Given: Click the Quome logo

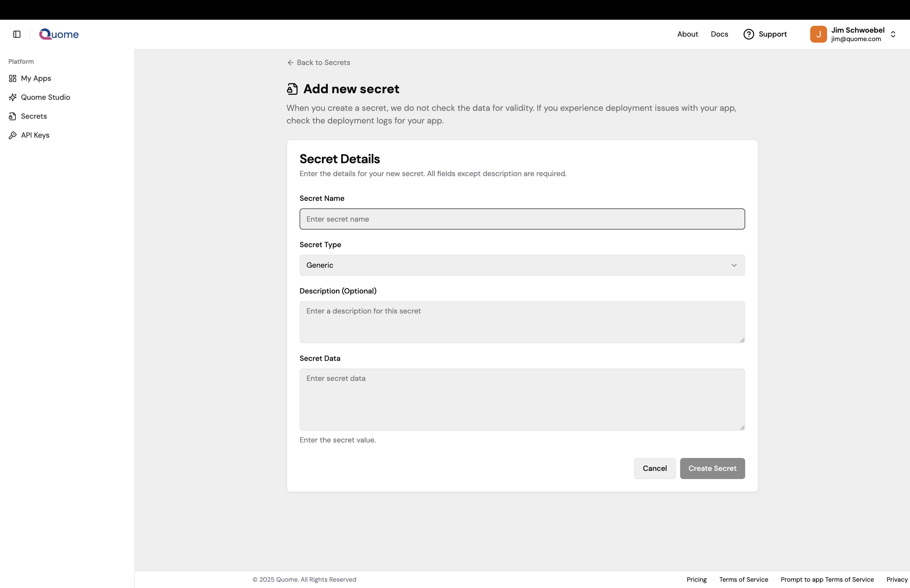Looking at the screenshot, I should coord(59,34).
